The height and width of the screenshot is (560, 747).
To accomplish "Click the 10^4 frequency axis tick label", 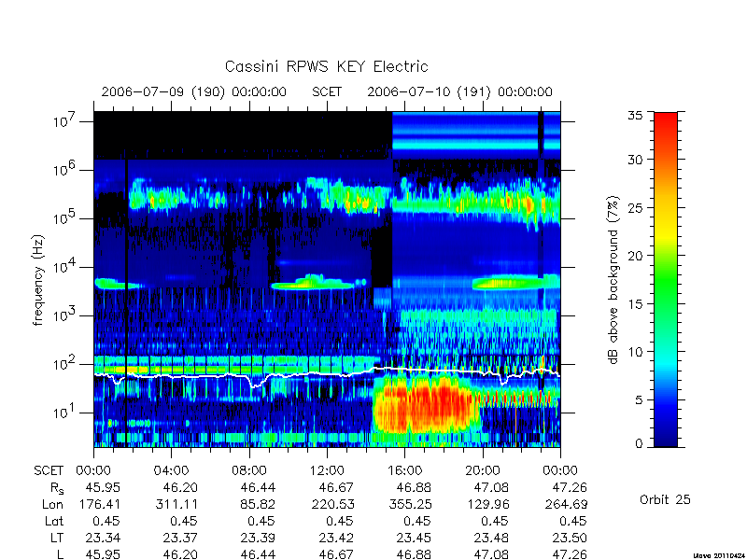I will tap(65, 266).
